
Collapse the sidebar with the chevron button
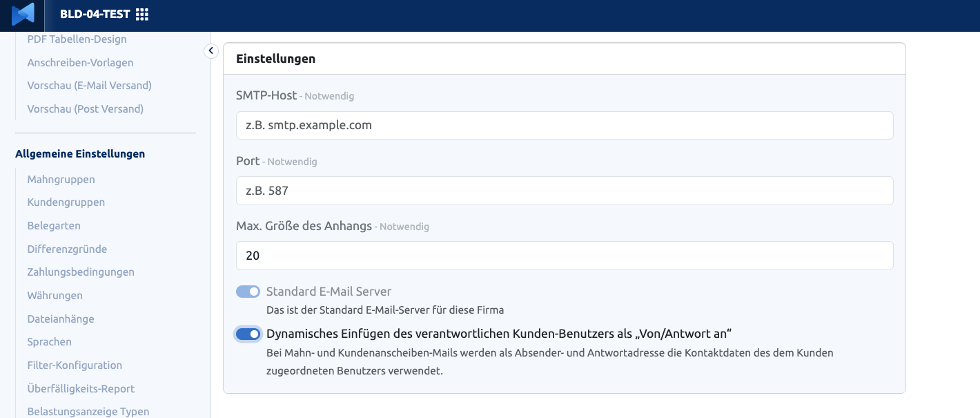coord(211,51)
